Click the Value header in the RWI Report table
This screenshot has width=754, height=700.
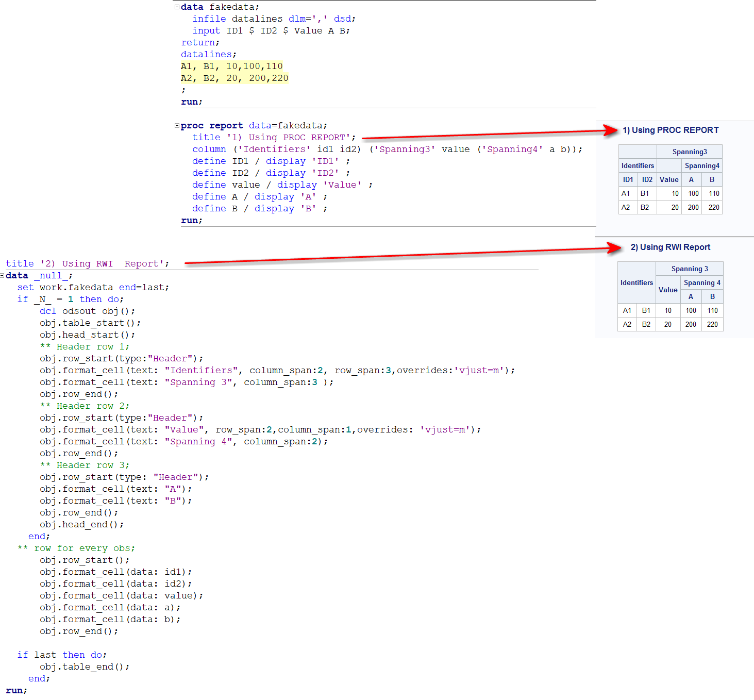tap(668, 290)
